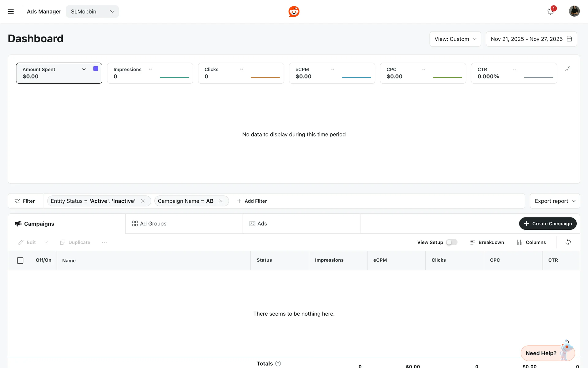Open the date range picker field
The height and width of the screenshot is (368, 588).
[x=531, y=39]
